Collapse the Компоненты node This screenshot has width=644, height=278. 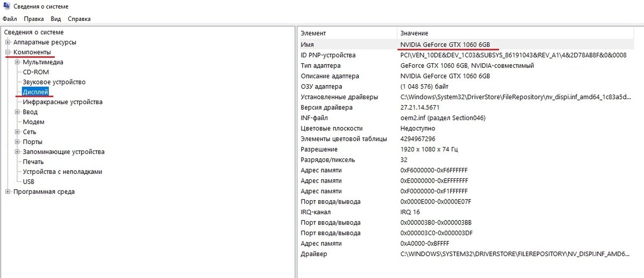coord(8,53)
